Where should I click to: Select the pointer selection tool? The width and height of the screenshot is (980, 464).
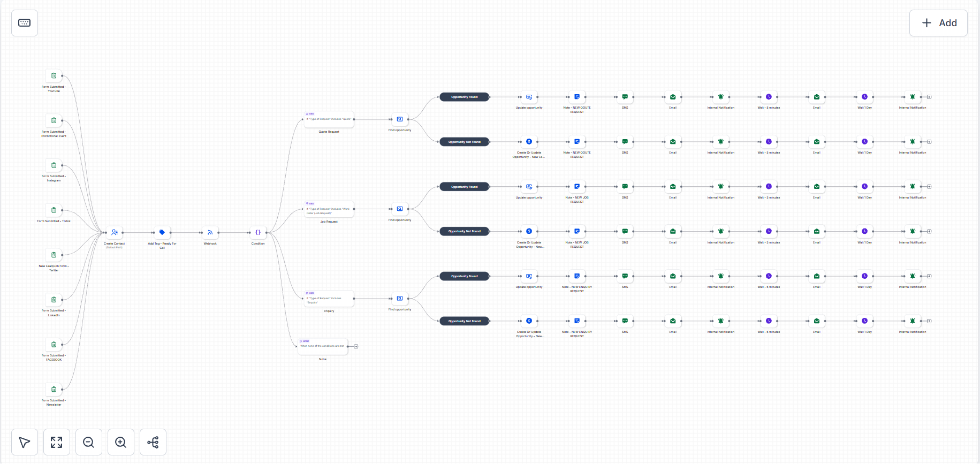click(x=25, y=442)
